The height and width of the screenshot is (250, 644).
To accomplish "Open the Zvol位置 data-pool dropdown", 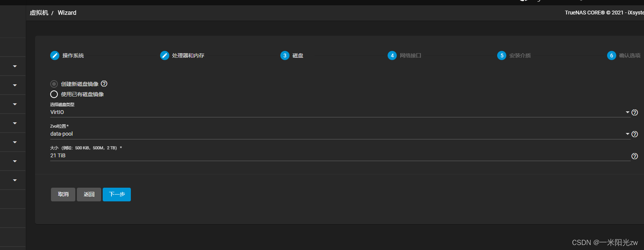I will tap(340, 134).
